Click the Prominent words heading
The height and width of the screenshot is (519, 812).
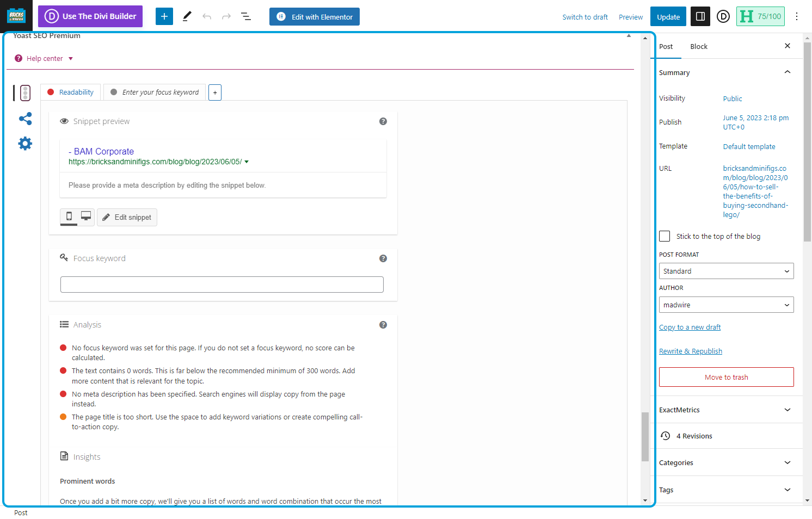[87, 481]
